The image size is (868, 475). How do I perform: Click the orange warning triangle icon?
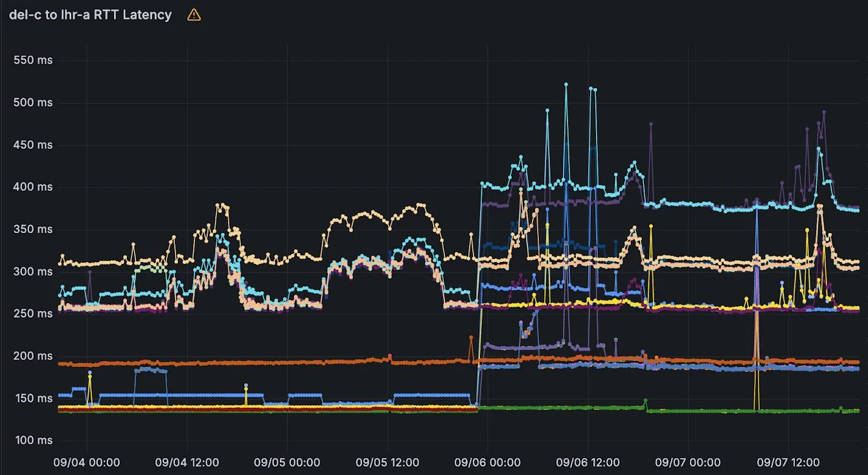pos(194,15)
